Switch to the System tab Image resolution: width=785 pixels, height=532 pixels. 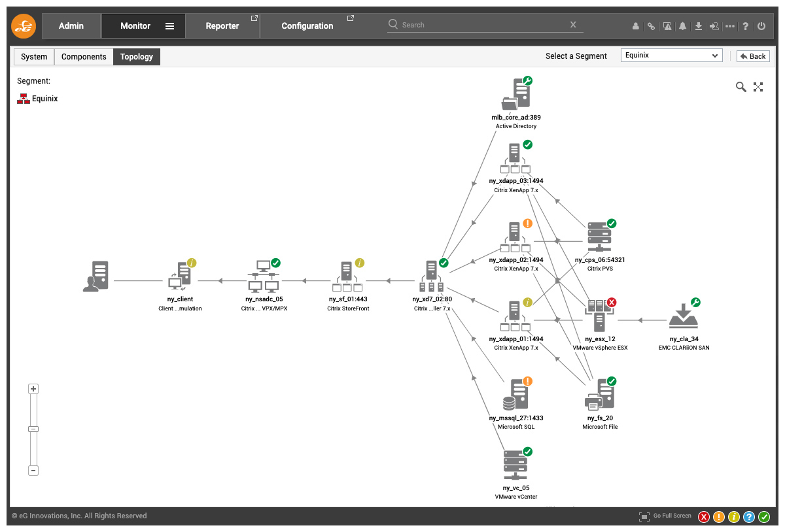click(34, 57)
